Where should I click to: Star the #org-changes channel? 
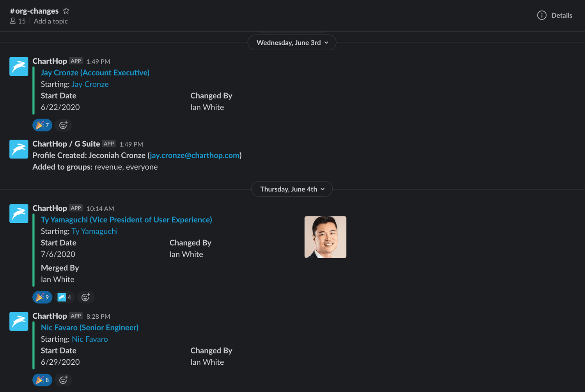pyautogui.click(x=66, y=11)
